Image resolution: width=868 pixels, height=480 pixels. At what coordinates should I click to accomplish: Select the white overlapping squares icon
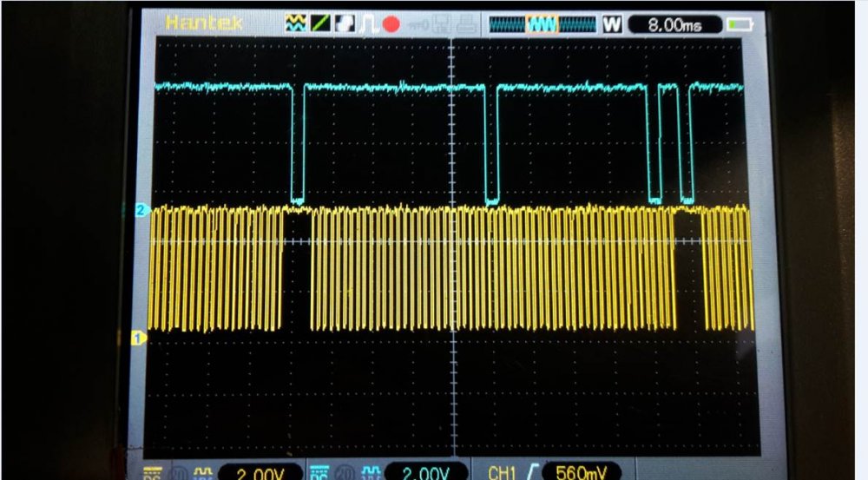344,24
